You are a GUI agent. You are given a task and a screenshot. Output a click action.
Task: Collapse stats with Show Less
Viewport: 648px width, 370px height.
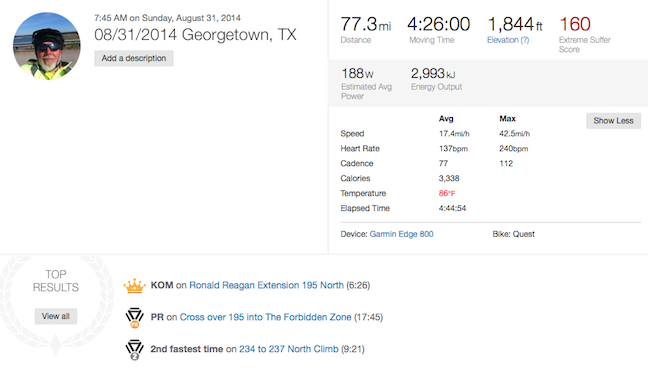(613, 121)
